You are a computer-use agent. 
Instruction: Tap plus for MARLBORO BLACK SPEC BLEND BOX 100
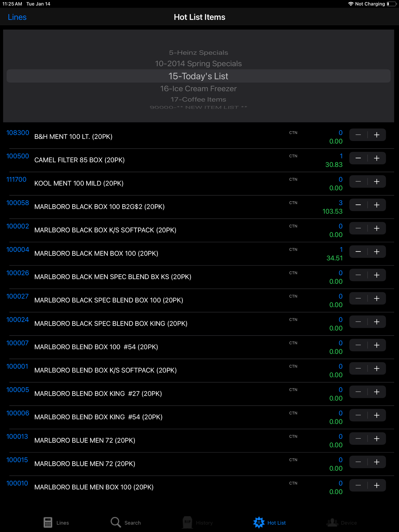(x=377, y=298)
